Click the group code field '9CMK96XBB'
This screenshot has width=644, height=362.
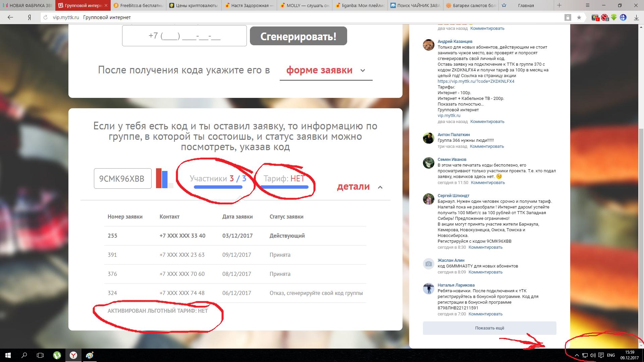(x=123, y=179)
